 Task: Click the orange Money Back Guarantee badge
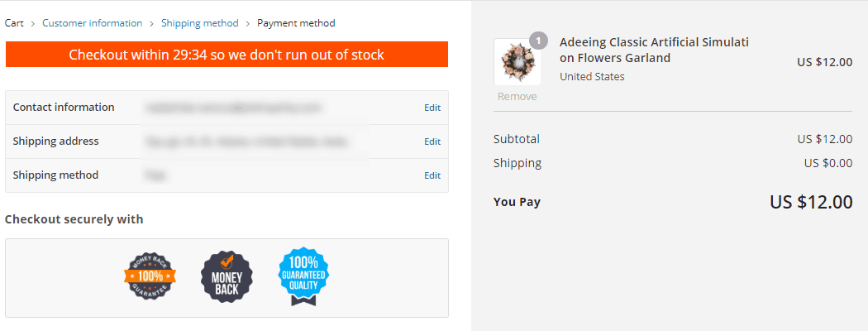[150, 276]
